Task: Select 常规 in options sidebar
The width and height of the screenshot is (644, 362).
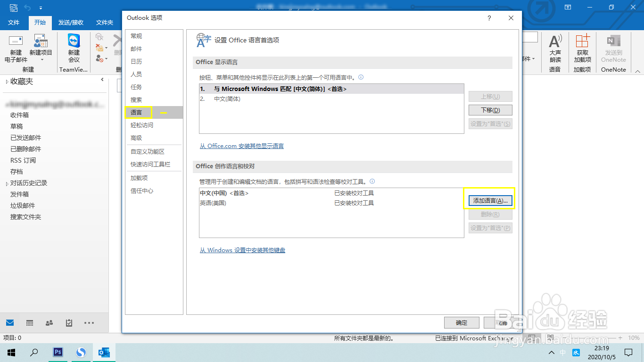Action: click(154, 36)
